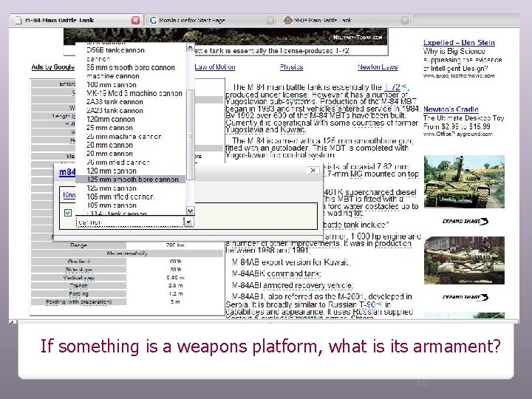Switch to Mozilla Firefox Start Page tab
This screenshot has height=399, width=532.
pos(211,21)
